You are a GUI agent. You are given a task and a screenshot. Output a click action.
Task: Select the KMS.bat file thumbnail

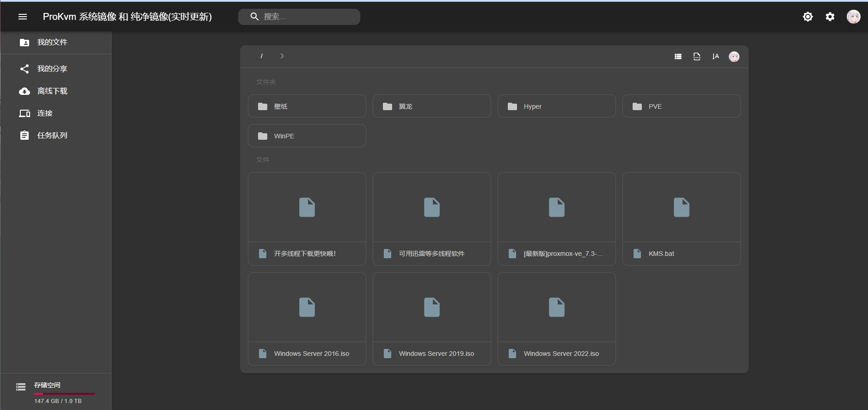click(682, 207)
